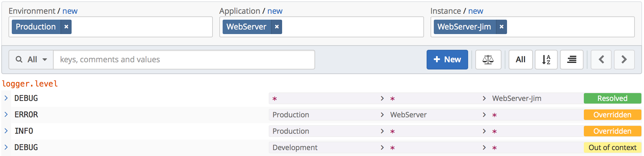Screen dimensions: 644x156
Task: Remove the WebServer application tag
Action: [277, 27]
